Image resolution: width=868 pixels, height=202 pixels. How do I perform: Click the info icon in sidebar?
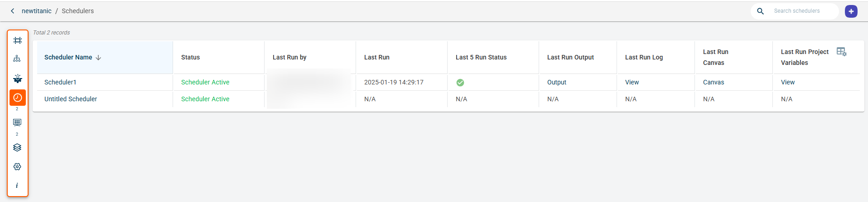pos(17,185)
